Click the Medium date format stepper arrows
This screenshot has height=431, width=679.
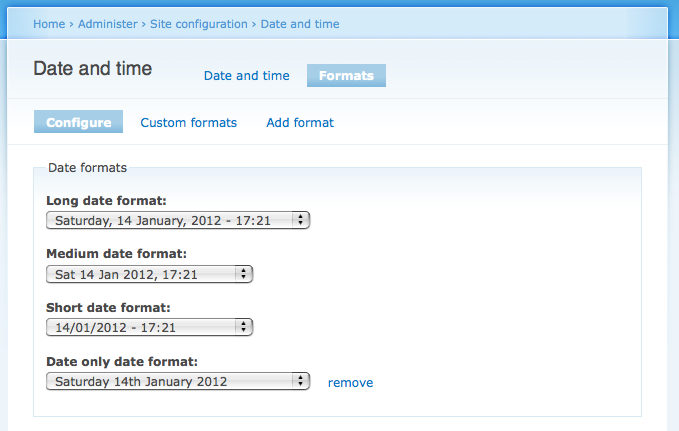point(244,274)
